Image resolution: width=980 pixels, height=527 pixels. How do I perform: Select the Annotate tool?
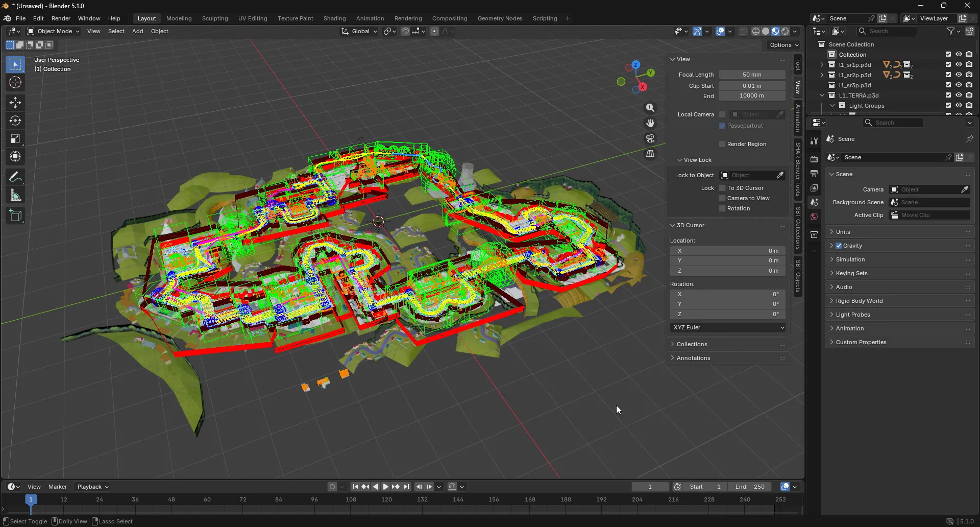coord(15,177)
